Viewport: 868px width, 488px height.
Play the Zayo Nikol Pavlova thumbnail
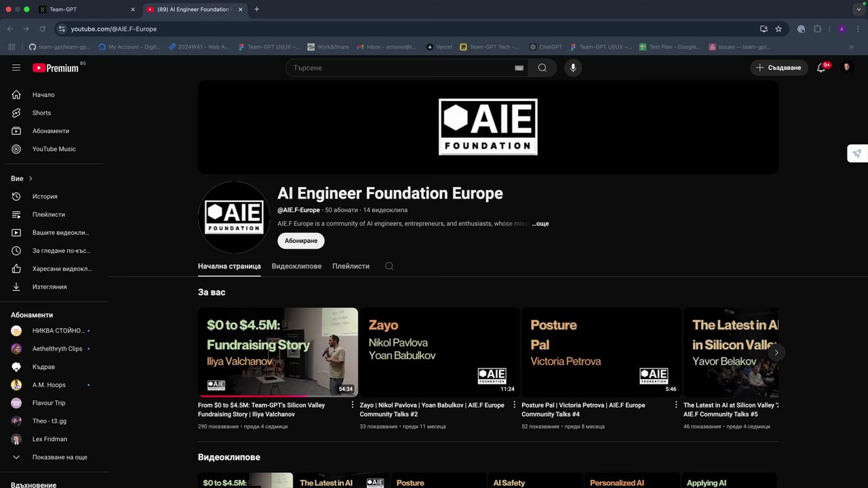point(439,352)
